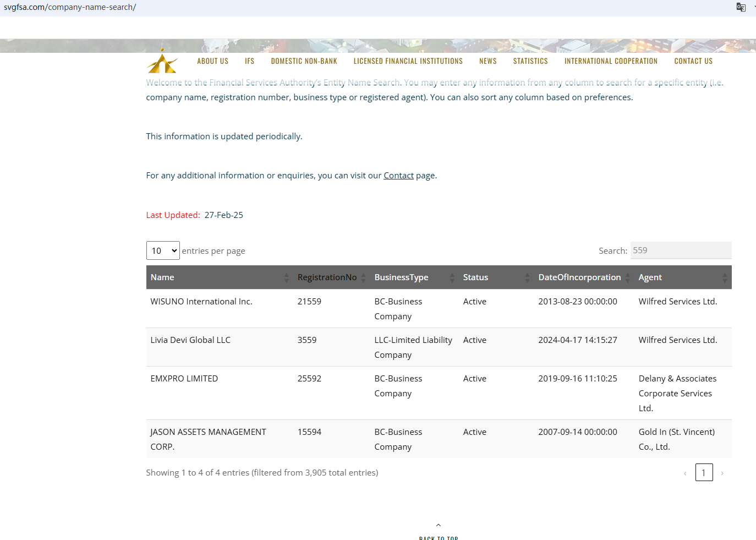
Task: Click the BusinessType header text
Action: click(x=402, y=277)
